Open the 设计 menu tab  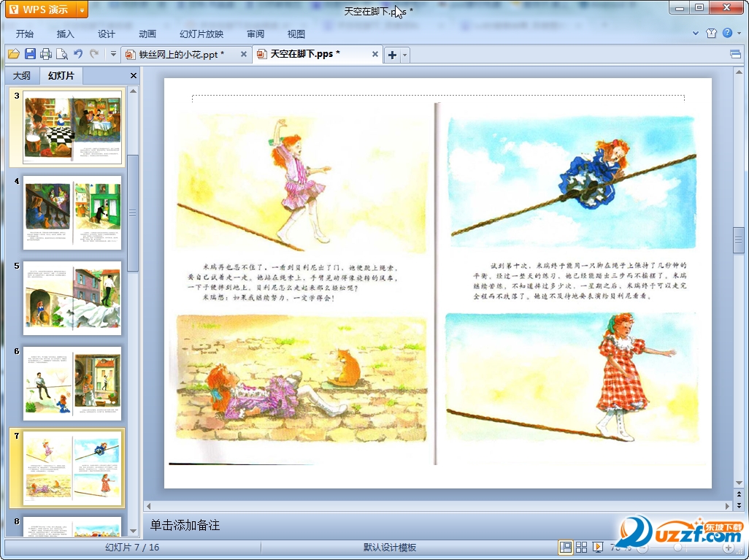(107, 34)
